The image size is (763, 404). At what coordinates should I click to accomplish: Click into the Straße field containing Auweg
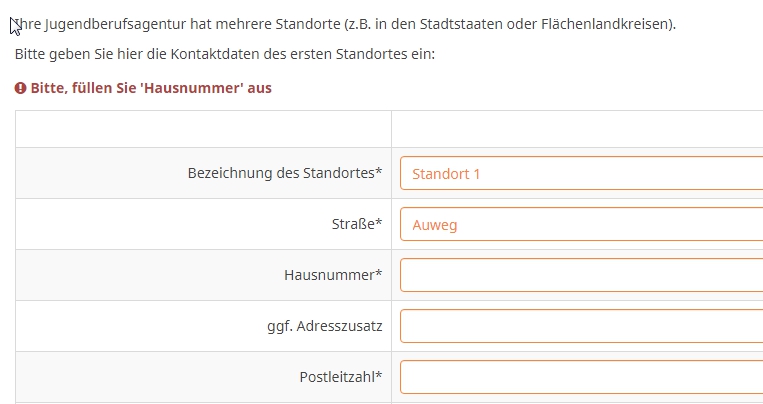coord(580,225)
